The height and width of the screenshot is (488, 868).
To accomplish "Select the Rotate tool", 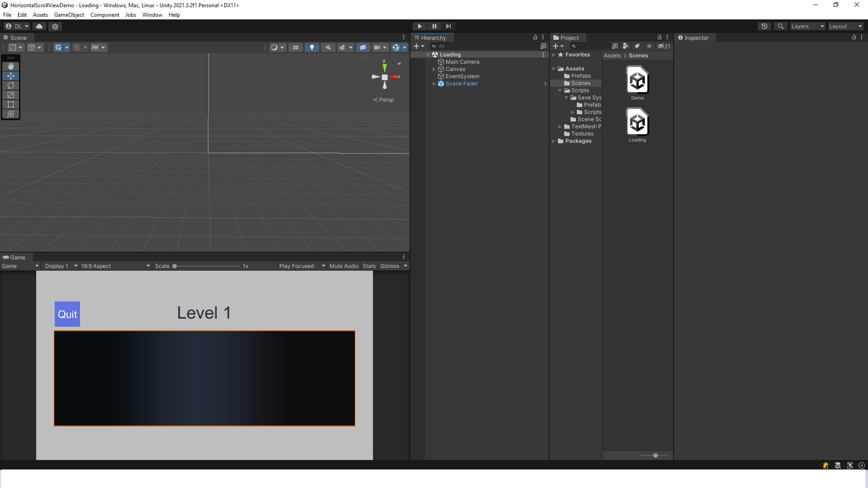I will 11,85.
